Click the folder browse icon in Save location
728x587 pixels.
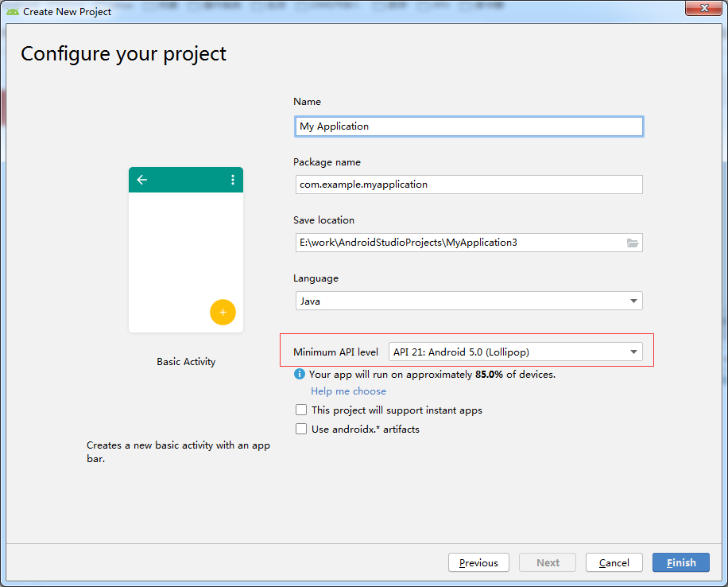click(632, 243)
